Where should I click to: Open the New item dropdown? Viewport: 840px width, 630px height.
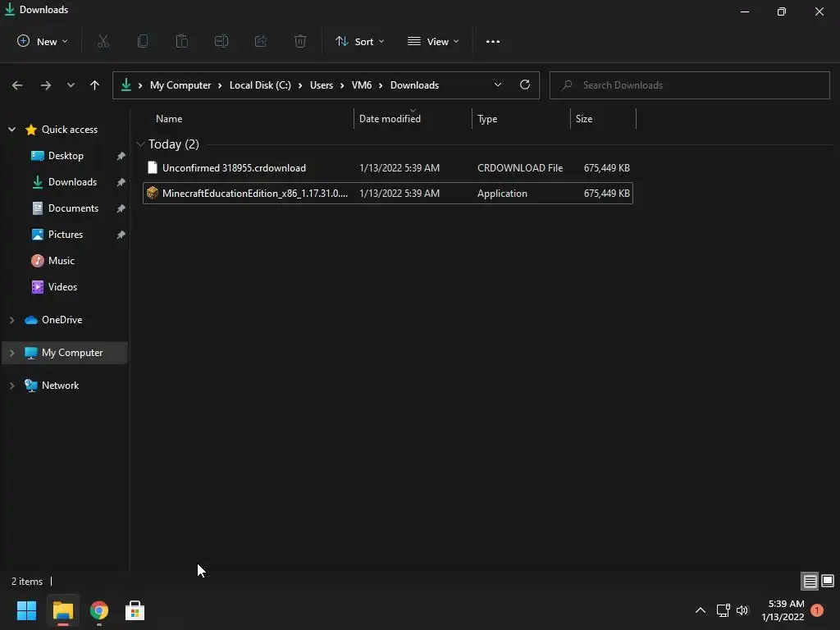tap(43, 41)
